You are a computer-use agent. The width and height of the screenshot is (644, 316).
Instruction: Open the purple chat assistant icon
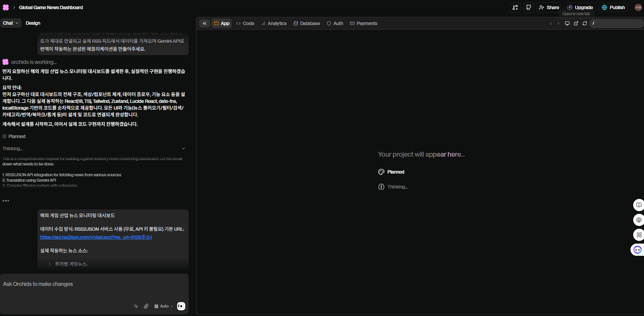638,250
